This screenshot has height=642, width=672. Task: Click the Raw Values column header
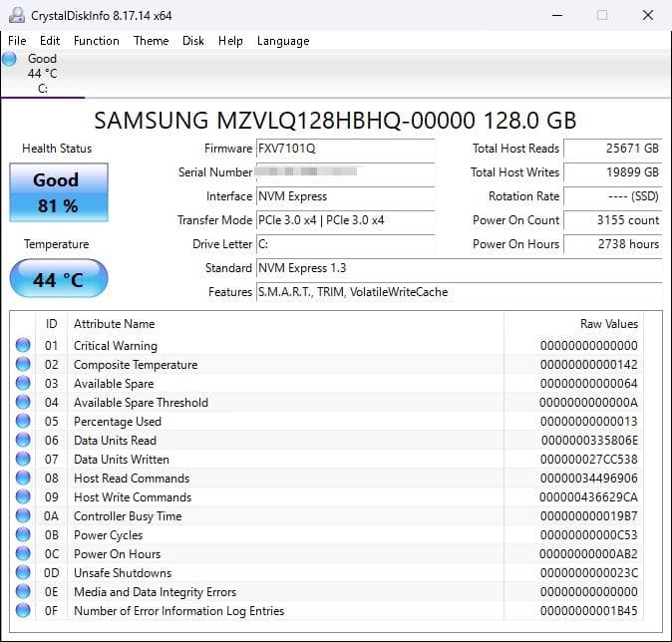[x=608, y=324]
